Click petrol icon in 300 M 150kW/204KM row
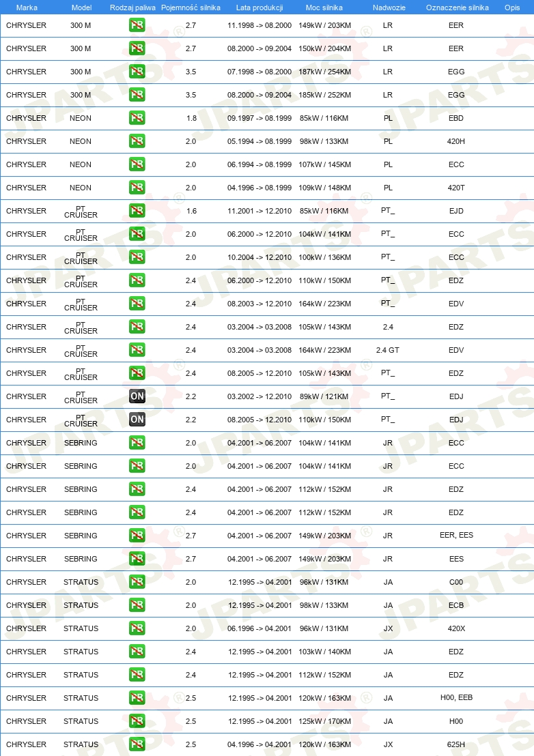 pos(137,48)
